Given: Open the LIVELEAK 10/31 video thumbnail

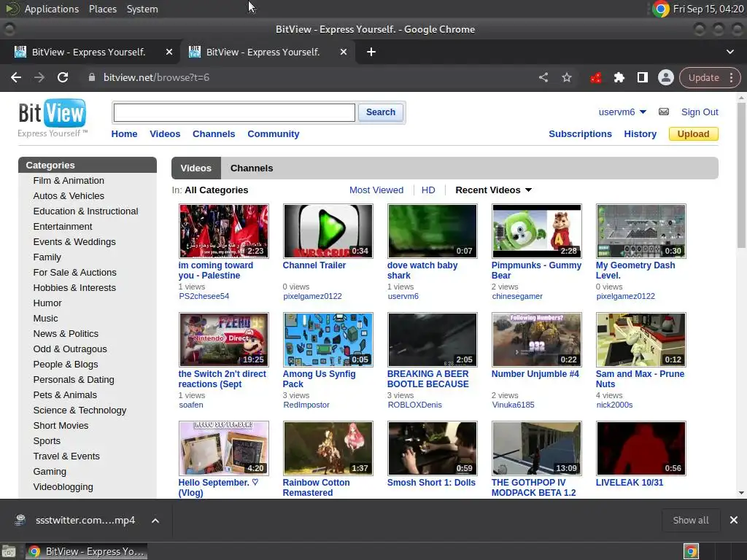Looking at the screenshot, I should [640, 448].
